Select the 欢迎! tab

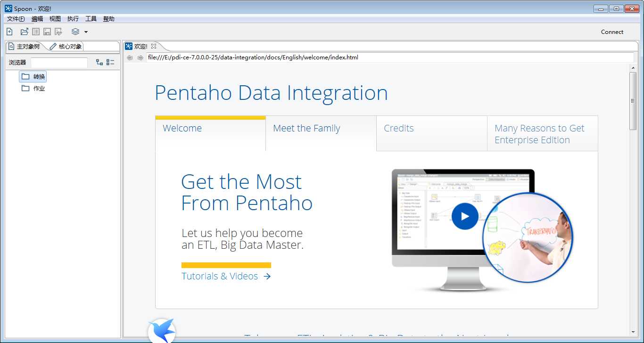[x=140, y=46]
